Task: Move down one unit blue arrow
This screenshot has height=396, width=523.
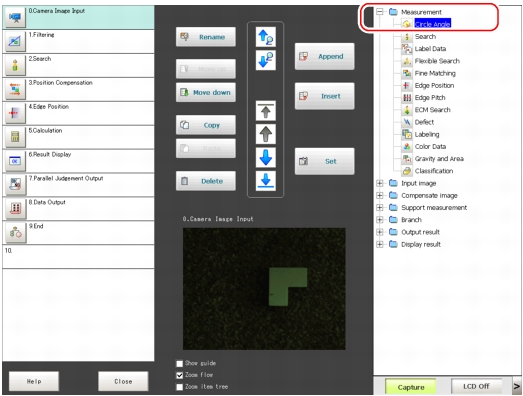Action: tap(266, 157)
